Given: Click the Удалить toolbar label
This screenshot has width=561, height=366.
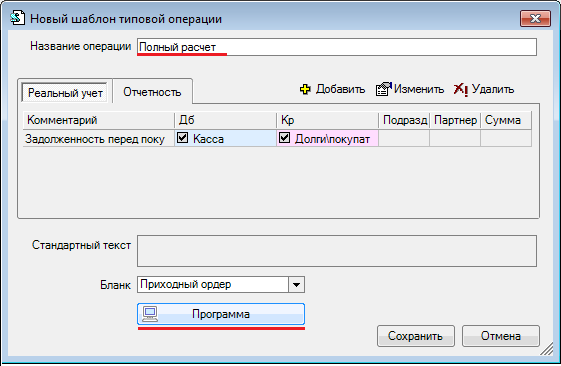Looking at the screenshot, I should tap(493, 89).
